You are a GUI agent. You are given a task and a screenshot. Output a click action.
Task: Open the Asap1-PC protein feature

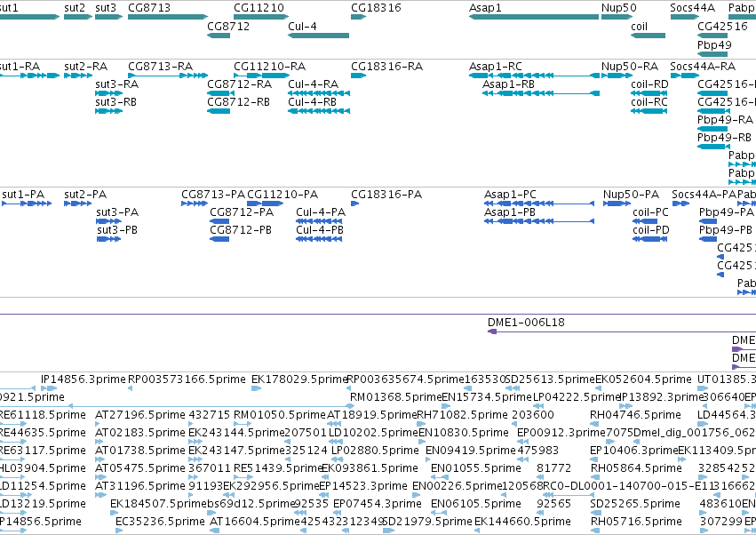(x=539, y=204)
